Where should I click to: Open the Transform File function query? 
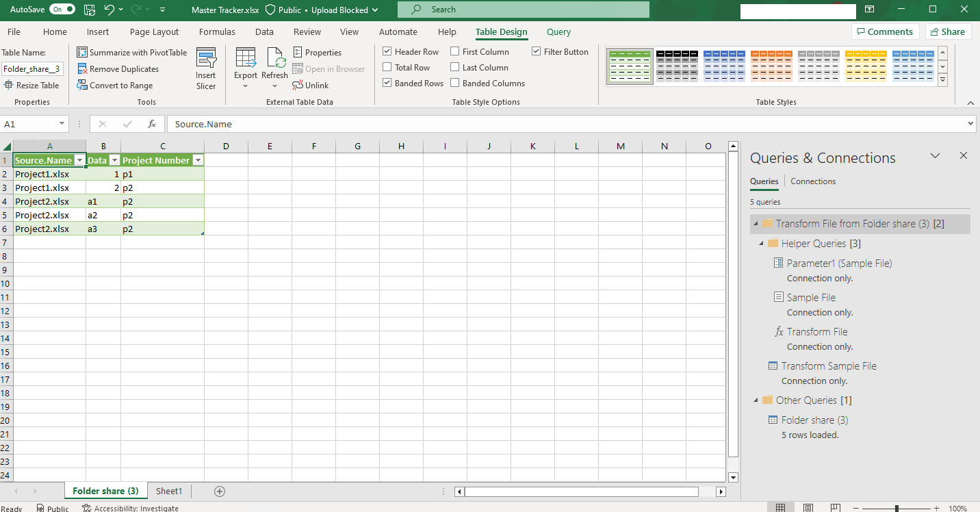[817, 331]
